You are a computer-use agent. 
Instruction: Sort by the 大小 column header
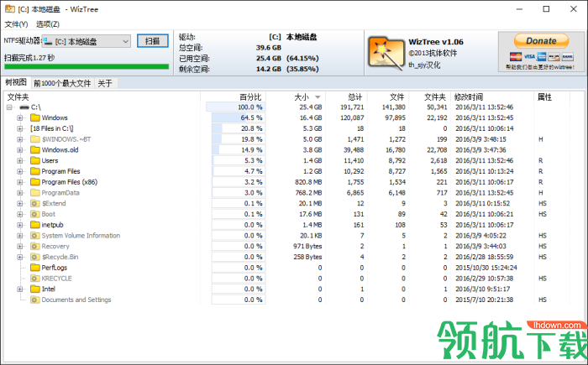click(x=296, y=97)
